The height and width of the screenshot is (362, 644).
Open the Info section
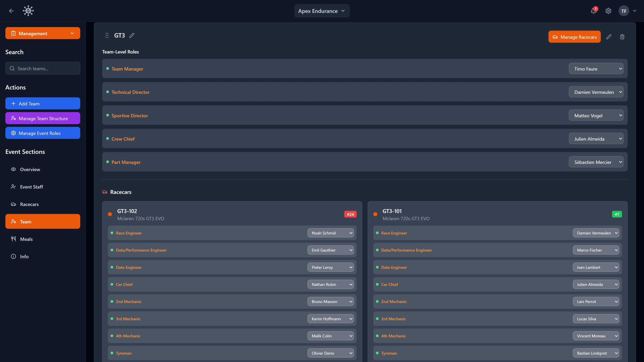43,257
